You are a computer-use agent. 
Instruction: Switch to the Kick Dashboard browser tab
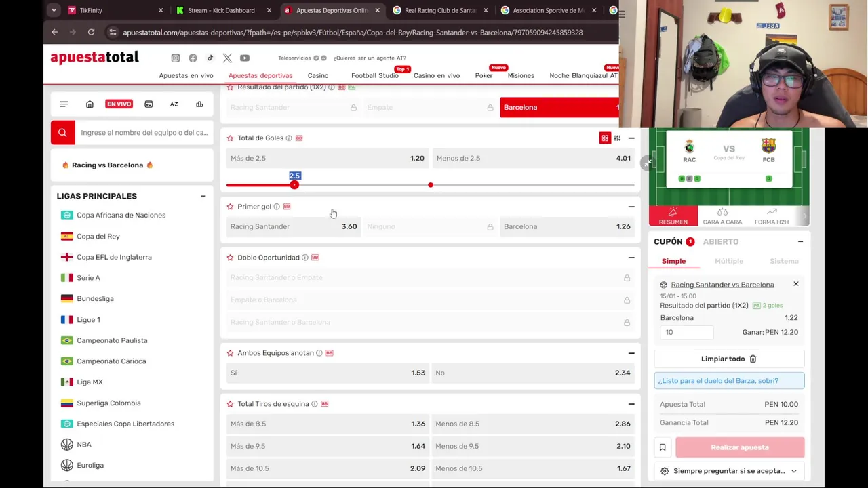(221, 10)
